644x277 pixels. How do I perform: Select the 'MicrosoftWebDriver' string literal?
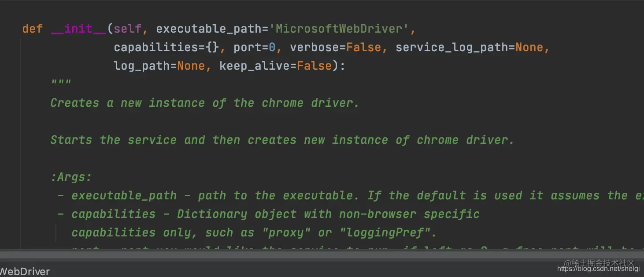pyautogui.click(x=340, y=29)
